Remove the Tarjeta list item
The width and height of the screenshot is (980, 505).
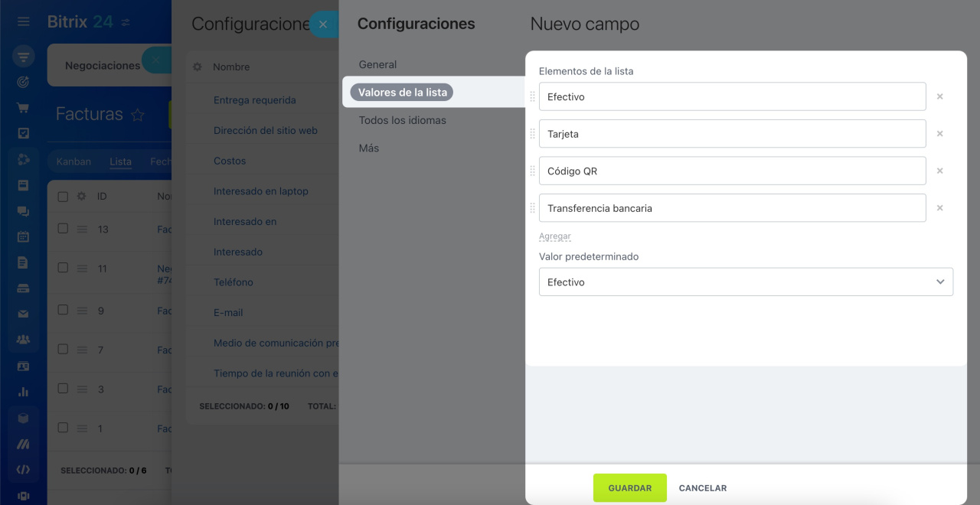click(x=940, y=134)
